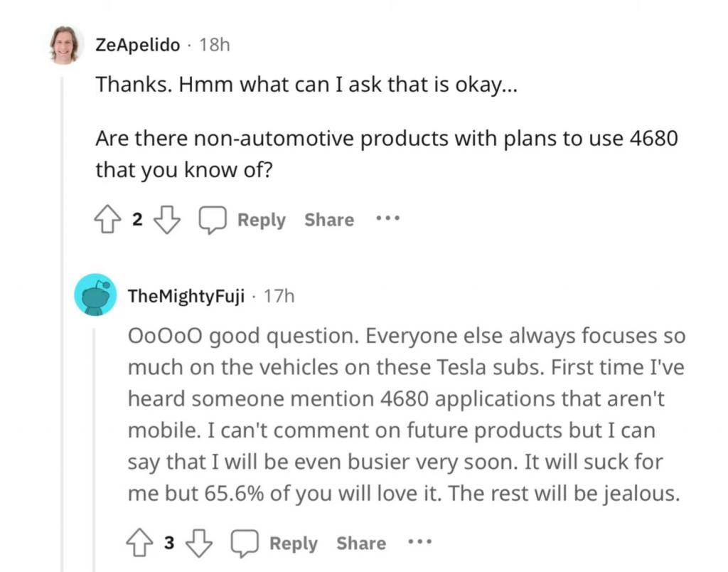The height and width of the screenshot is (572, 728).
Task: Open TheMightyFuji's user profile link
Action: point(186,296)
